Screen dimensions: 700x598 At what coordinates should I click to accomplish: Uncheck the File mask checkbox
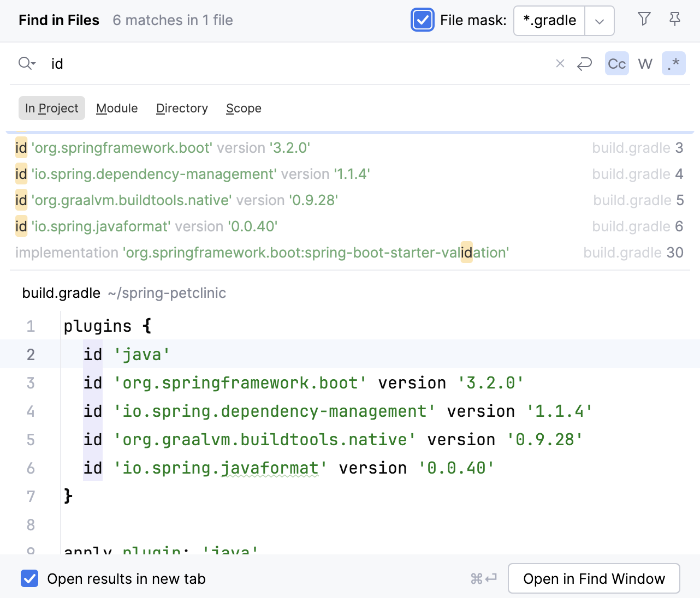(x=422, y=20)
